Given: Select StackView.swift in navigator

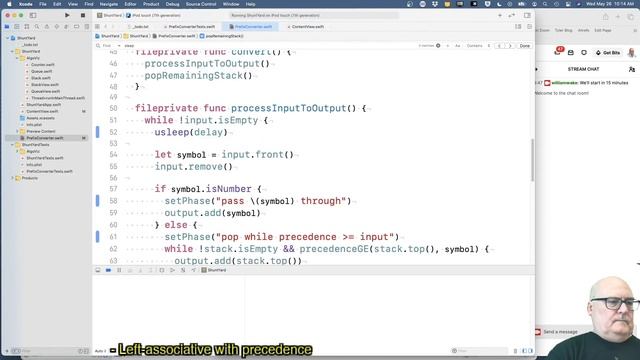Looking at the screenshot, I should pyautogui.click(x=44, y=85).
